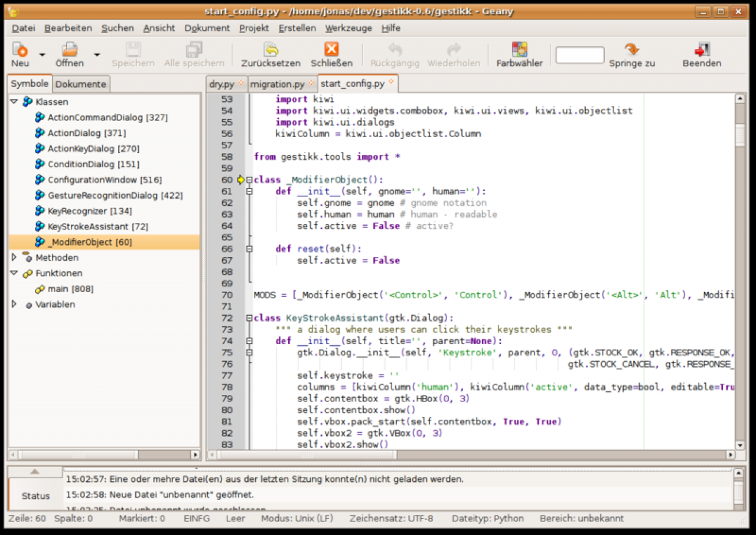
Task: Select ActionKeyDialog [270] class symbol
Action: [93, 148]
